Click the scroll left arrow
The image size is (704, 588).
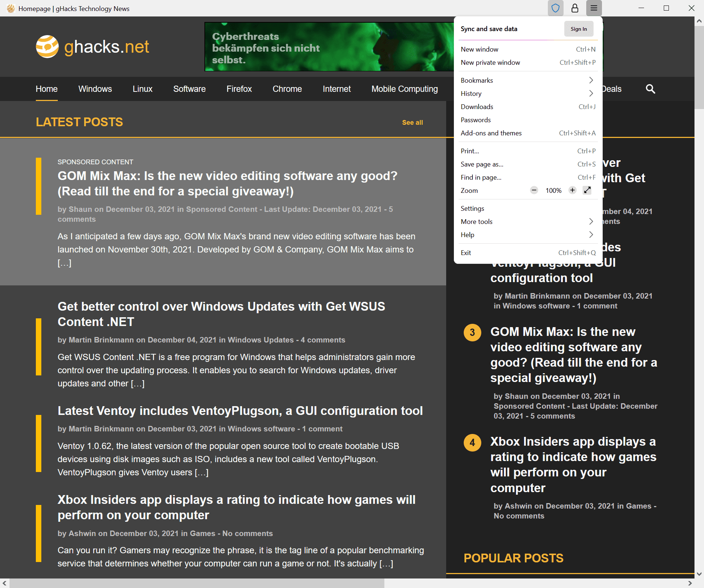5,583
